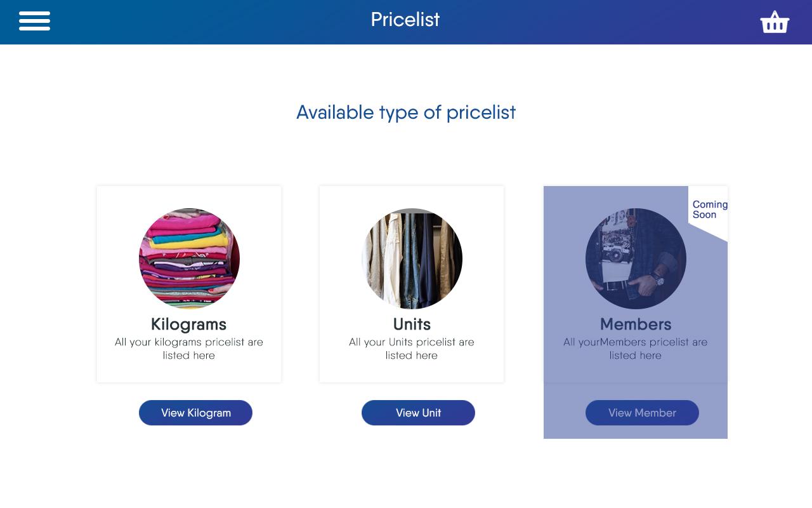Click the Pricelist header title
Image resolution: width=812 pixels, height=508 pixels.
point(405,20)
